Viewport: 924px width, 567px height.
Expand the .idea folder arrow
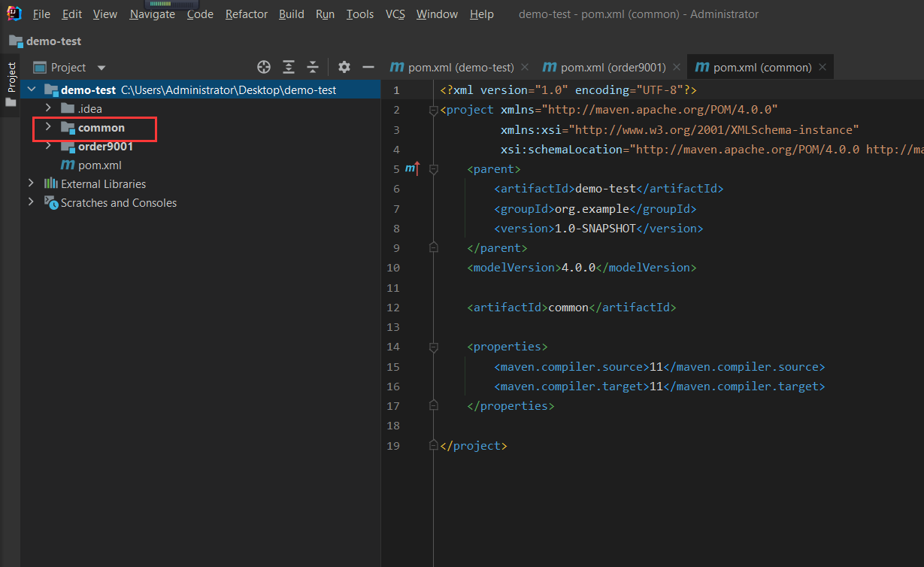click(48, 108)
